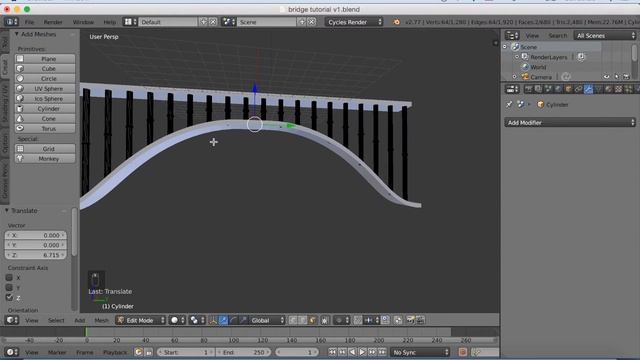This screenshot has height=360, width=640.
Task: Open the Info editor type selector
Action: [x=11, y=22]
